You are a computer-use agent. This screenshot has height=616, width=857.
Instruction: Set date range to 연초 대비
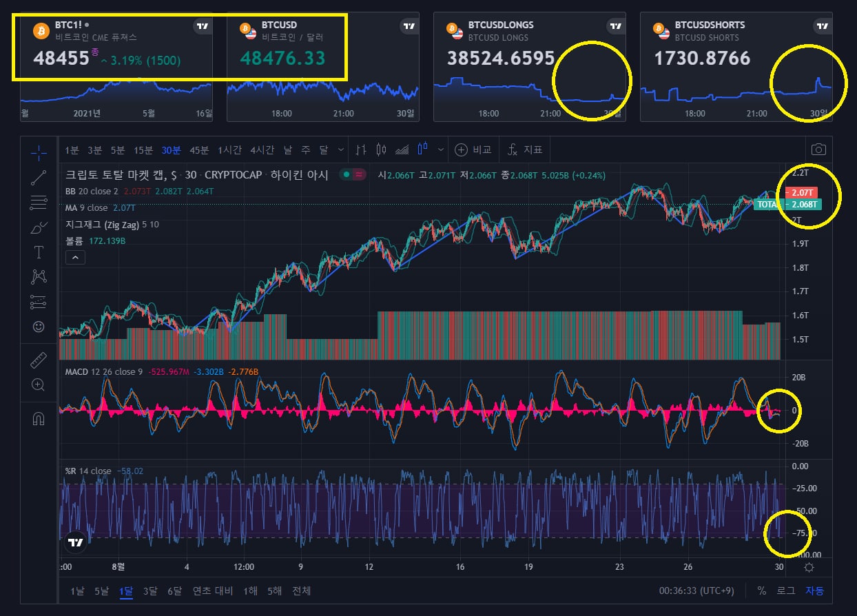point(213,591)
